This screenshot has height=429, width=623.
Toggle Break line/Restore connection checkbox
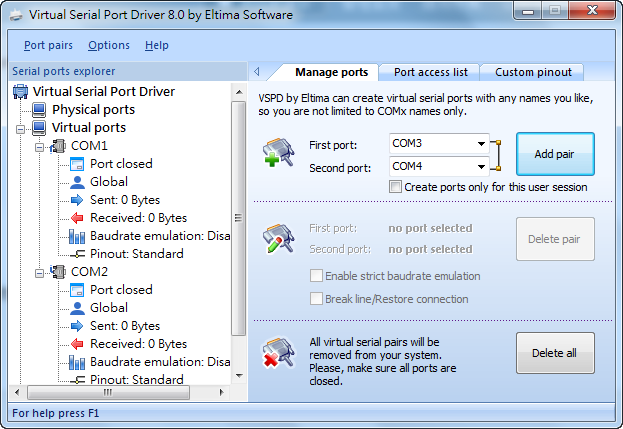[x=316, y=299]
